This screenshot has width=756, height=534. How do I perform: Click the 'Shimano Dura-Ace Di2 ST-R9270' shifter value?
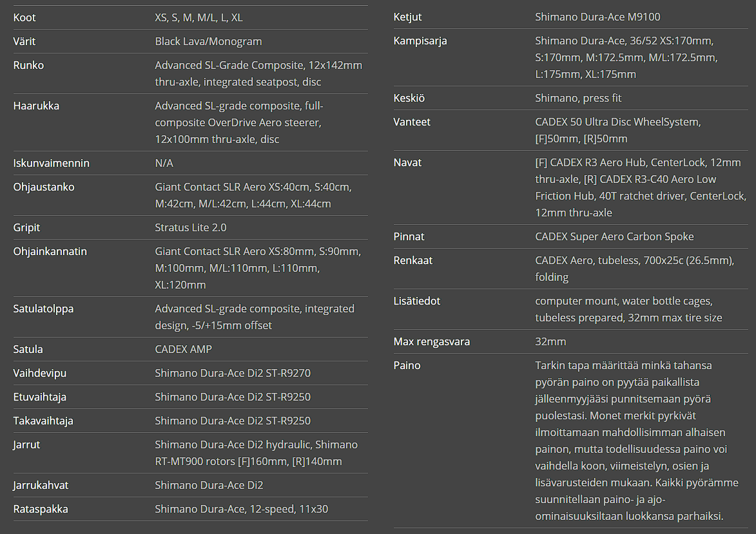point(233,373)
